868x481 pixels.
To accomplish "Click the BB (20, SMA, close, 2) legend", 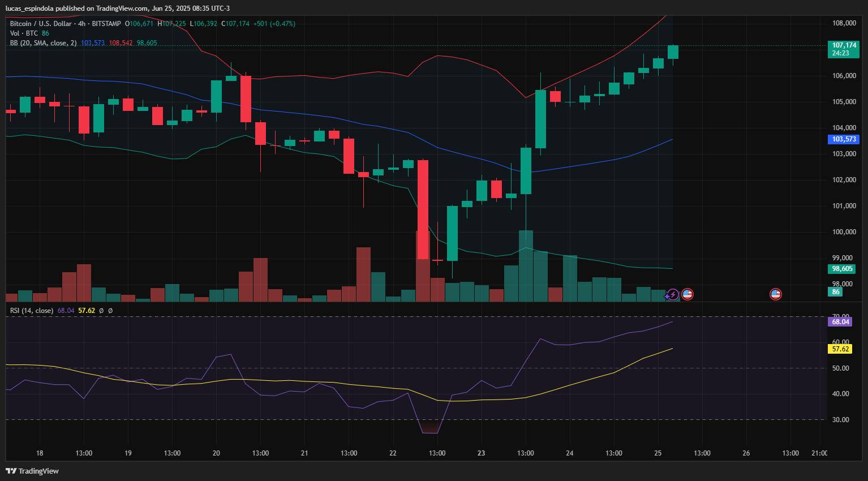I will pos(43,43).
